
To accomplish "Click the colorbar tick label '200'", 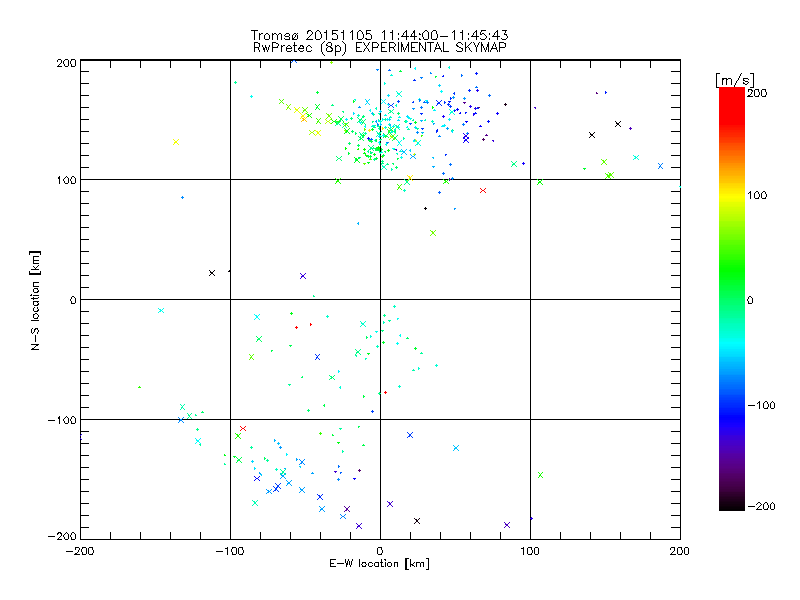I will (757, 93).
